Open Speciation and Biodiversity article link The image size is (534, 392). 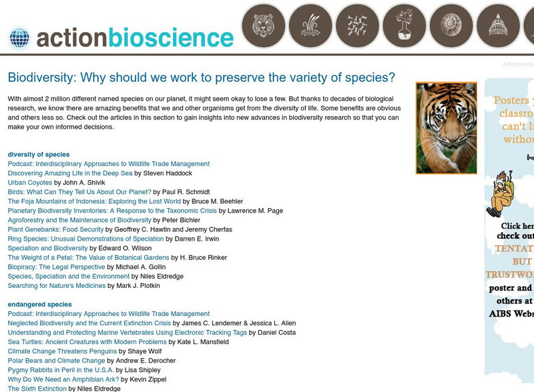tap(47, 248)
